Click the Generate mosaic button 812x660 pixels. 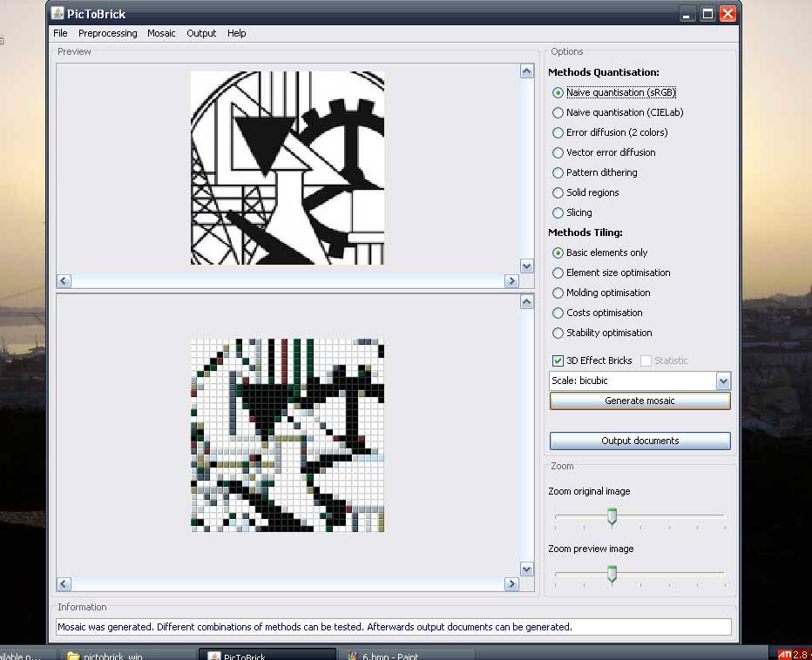(639, 401)
